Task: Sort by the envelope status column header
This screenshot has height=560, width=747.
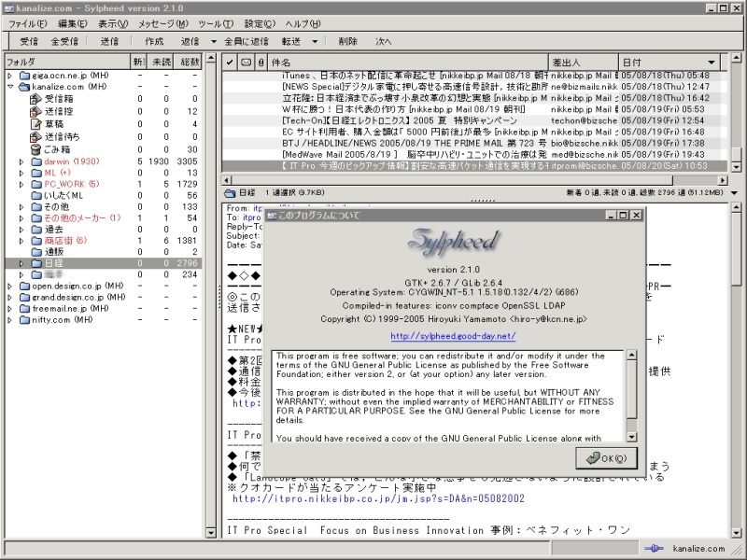Action: click(246, 63)
